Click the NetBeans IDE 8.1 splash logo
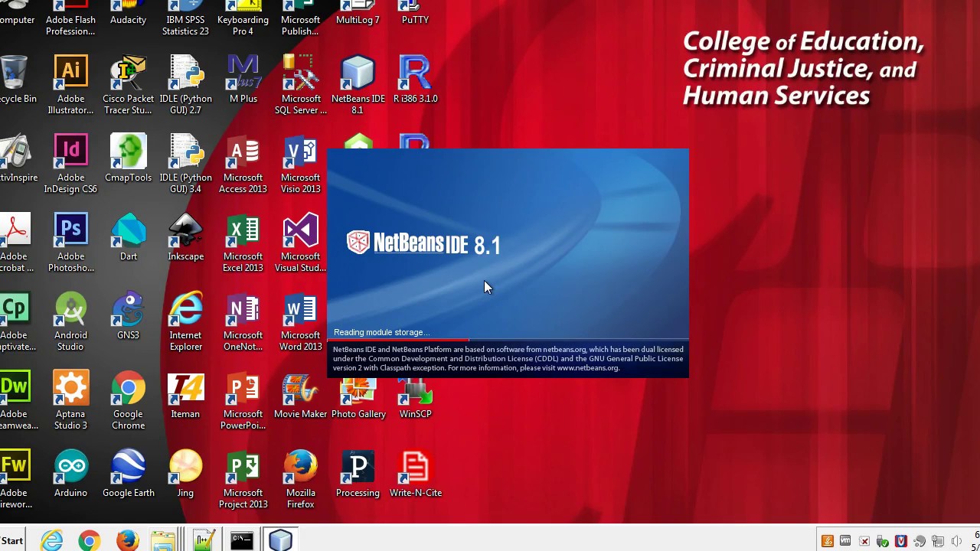980x551 pixels. click(x=423, y=243)
